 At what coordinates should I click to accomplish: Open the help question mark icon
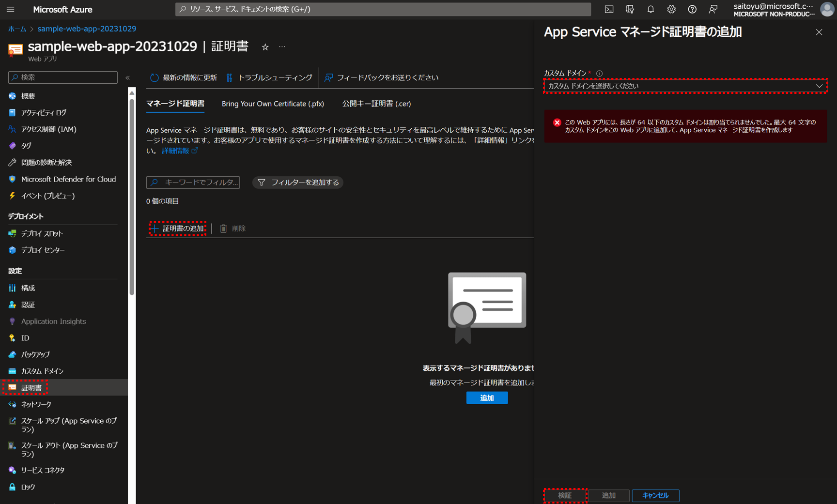coord(692,9)
